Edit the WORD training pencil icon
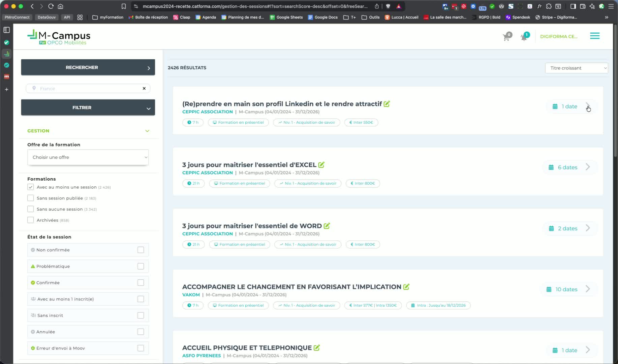The width and height of the screenshot is (618, 364). pos(327,226)
